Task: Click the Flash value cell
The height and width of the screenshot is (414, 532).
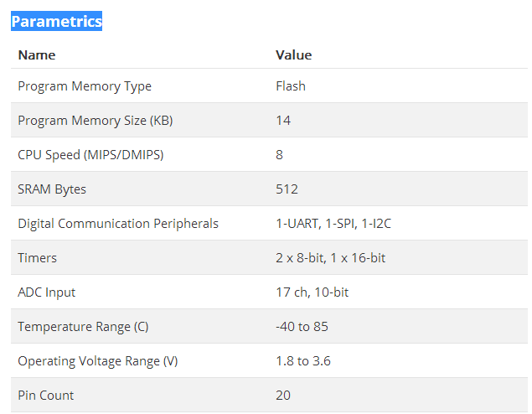Action: [291, 86]
